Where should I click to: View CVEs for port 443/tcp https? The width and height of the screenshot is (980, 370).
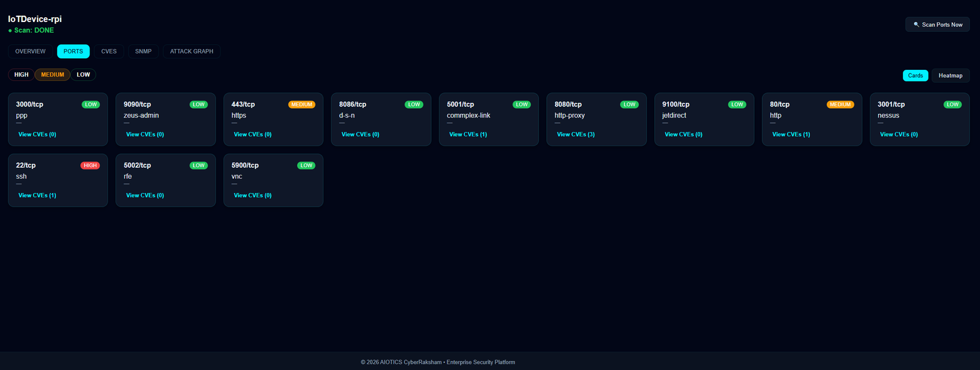tap(253, 134)
